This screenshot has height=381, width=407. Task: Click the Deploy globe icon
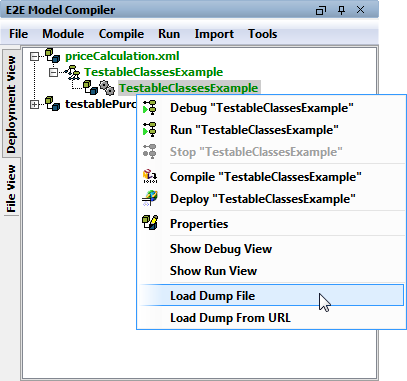[x=150, y=198]
